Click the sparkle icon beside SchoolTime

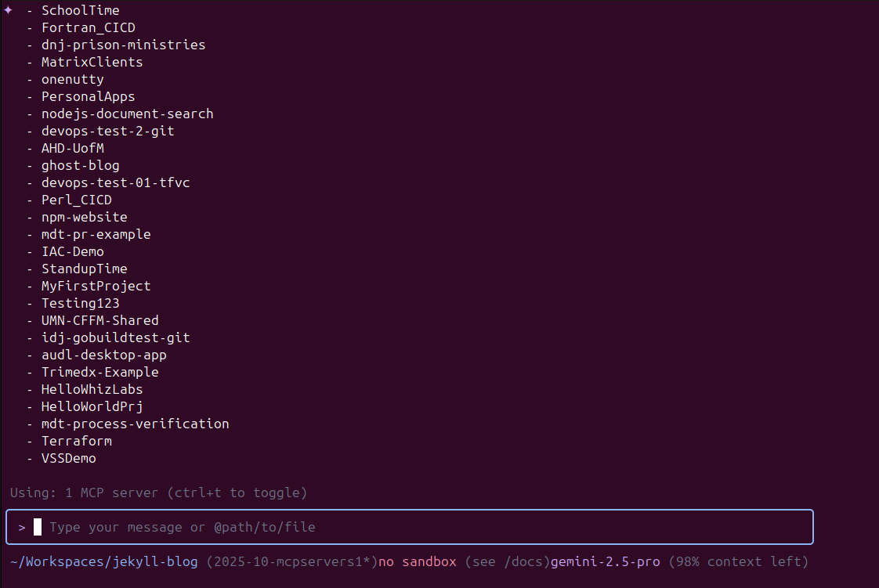(9, 10)
